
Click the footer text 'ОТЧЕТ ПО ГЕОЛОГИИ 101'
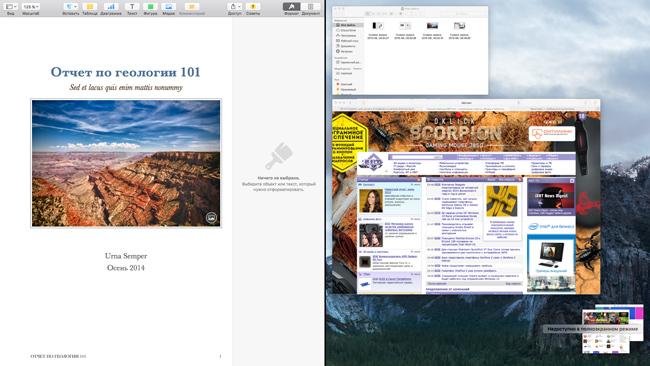58,356
